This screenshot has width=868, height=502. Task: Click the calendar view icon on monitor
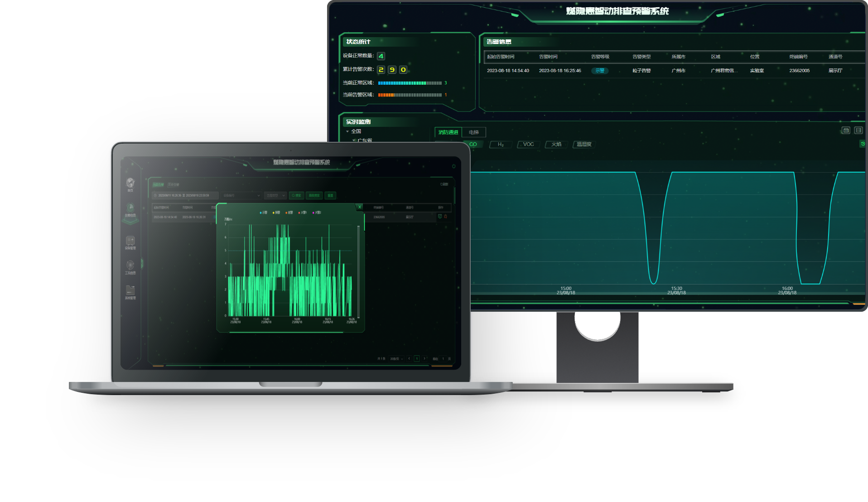tap(846, 130)
